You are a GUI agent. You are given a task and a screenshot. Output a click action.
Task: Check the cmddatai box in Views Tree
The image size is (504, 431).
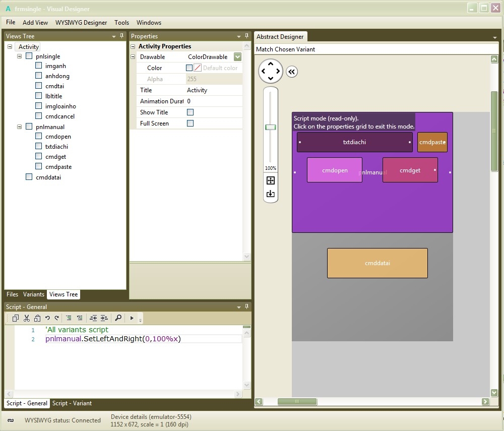point(29,177)
